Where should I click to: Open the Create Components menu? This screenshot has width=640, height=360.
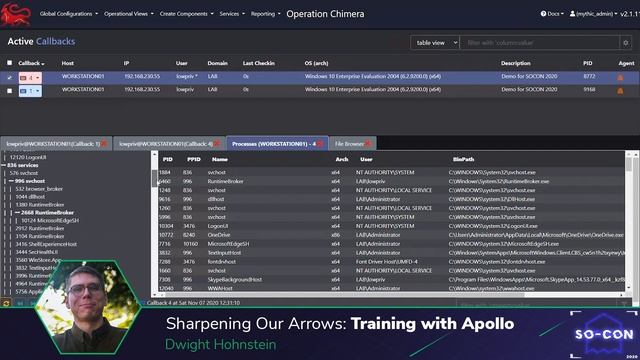(x=187, y=14)
